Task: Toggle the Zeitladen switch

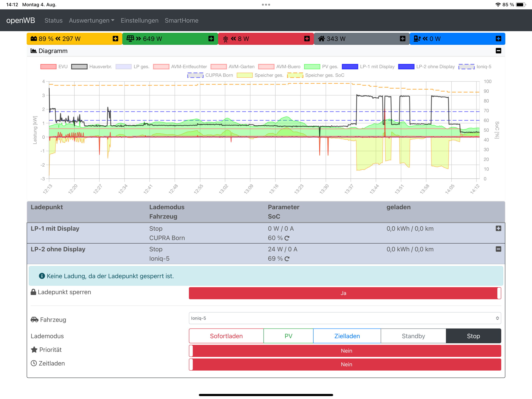Action: [x=345, y=364]
